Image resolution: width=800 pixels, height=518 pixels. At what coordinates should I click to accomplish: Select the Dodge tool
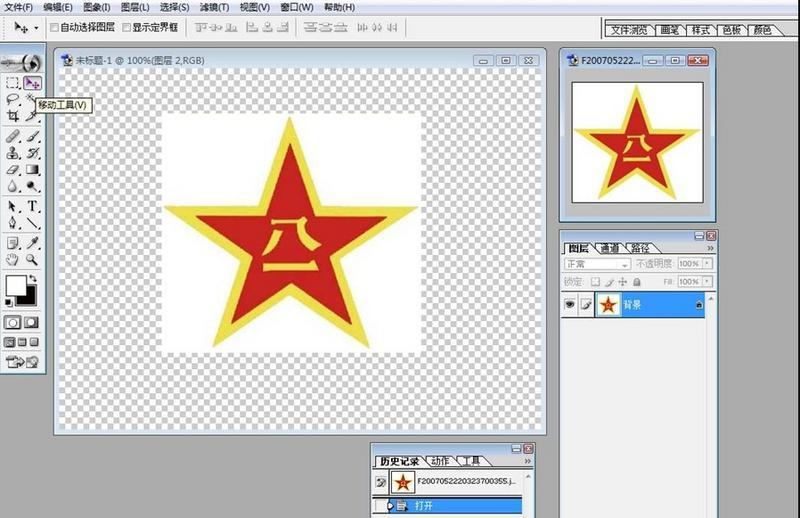(32, 186)
